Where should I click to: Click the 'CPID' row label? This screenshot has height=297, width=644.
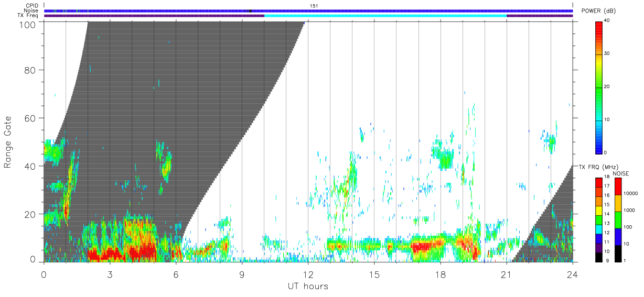(x=32, y=6)
